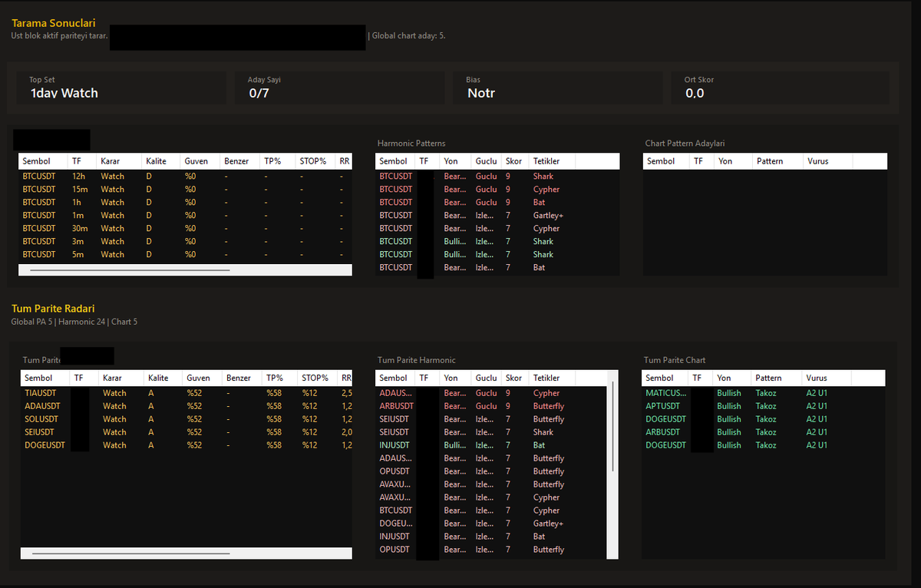
Task: Select Gartley+ row in Harmonic Patterns table
Action: pos(497,215)
